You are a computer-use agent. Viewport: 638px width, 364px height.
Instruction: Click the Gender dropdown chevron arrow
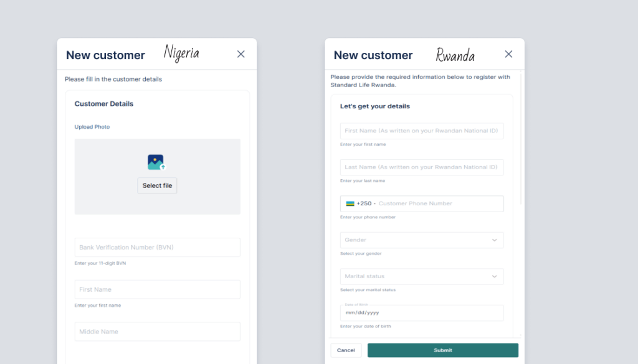pyautogui.click(x=495, y=240)
